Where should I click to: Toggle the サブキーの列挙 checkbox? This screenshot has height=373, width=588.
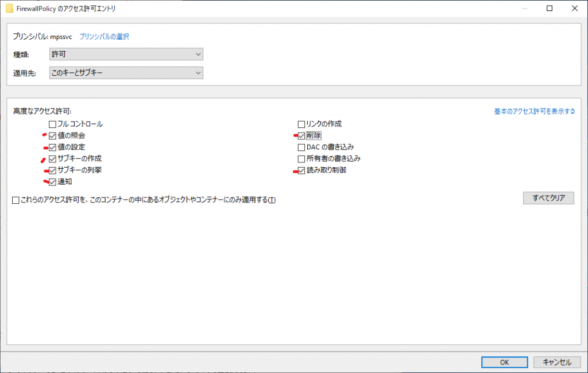click(x=52, y=170)
